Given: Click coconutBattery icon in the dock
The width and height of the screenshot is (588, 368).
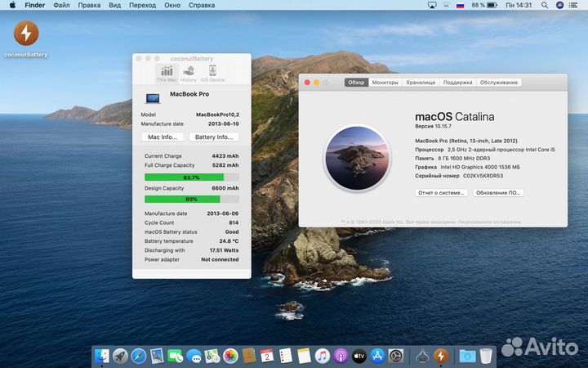Looking at the screenshot, I should tap(441, 356).
